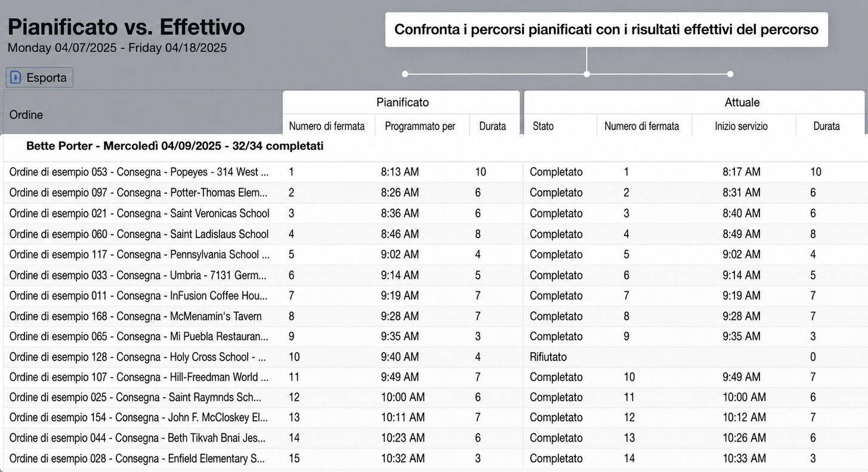This screenshot has width=868, height=472.
Task: Select Ordine di esempio 033 Umbria order
Action: tap(138, 275)
